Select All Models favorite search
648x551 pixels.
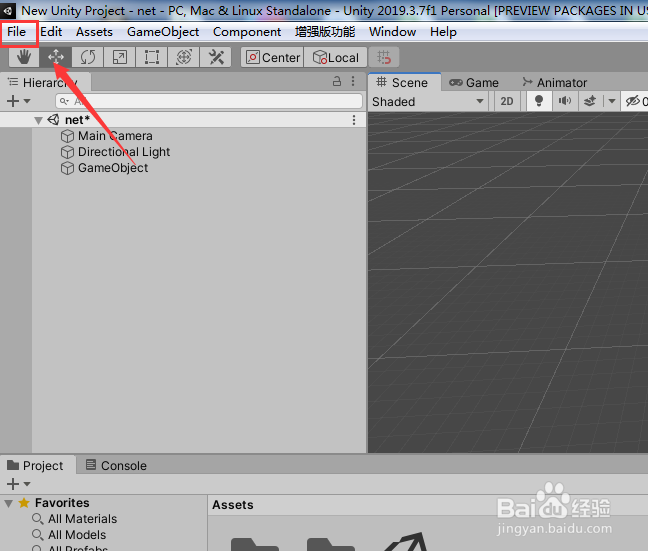[77, 535]
